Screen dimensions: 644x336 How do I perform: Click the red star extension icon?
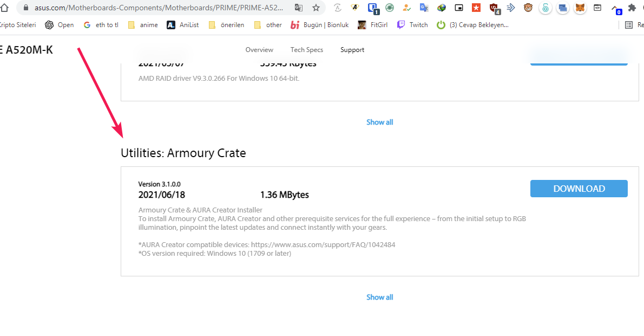(x=476, y=8)
